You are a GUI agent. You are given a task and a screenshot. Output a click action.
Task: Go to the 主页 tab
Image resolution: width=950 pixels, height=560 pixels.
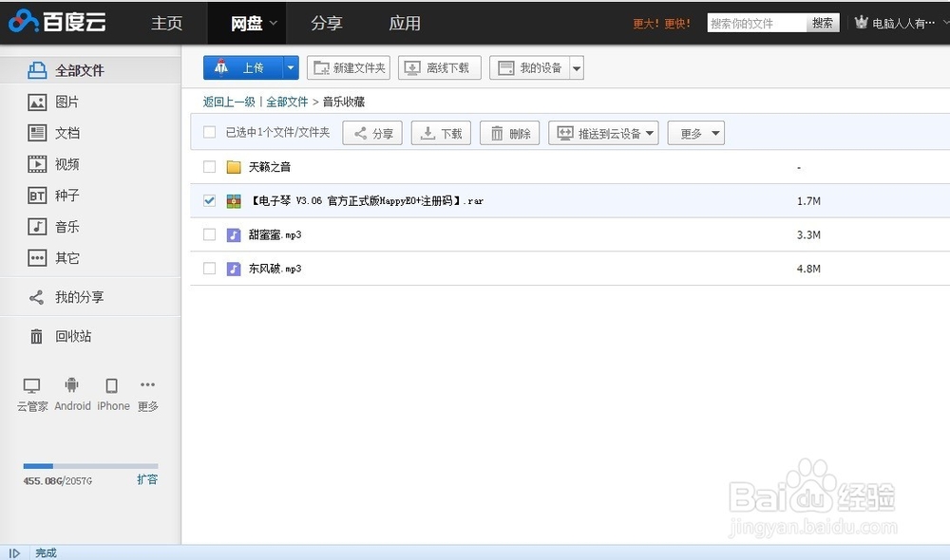(166, 23)
